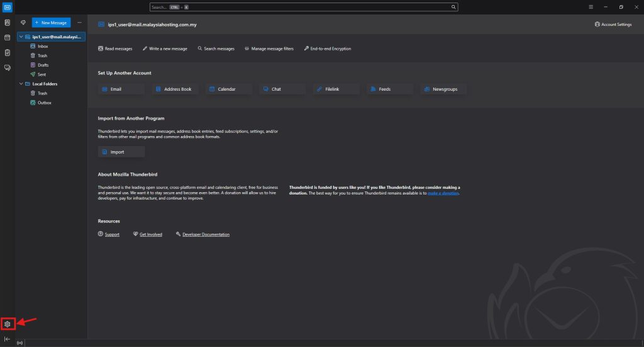Screen dimensions: 644x347
Task: Open the Developer Documentation link
Action: pyautogui.click(x=206, y=234)
